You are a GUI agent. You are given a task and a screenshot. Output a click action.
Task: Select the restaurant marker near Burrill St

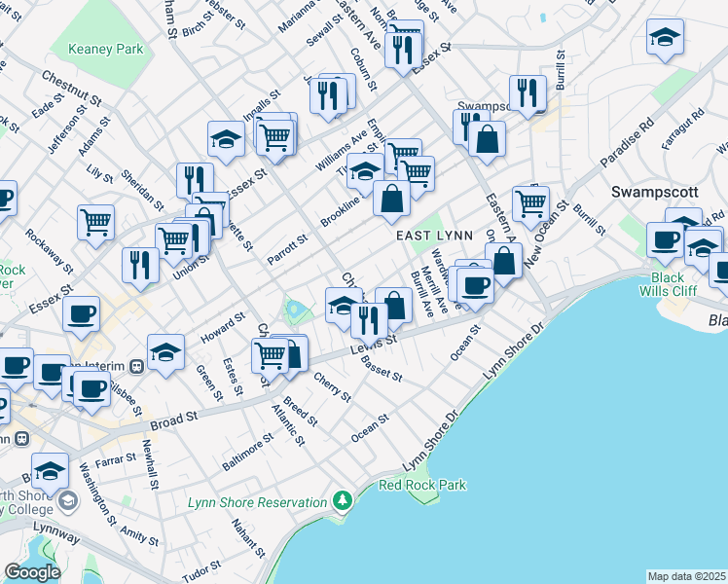tap(528, 94)
